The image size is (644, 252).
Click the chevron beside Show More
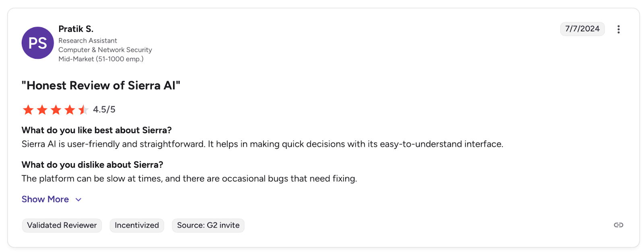click(78, 200)
